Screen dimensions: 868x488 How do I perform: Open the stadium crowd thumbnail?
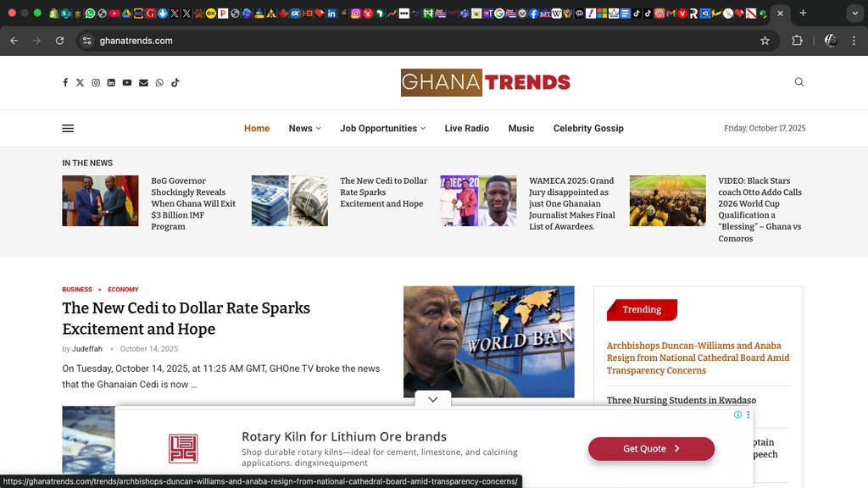coord(668,201)
